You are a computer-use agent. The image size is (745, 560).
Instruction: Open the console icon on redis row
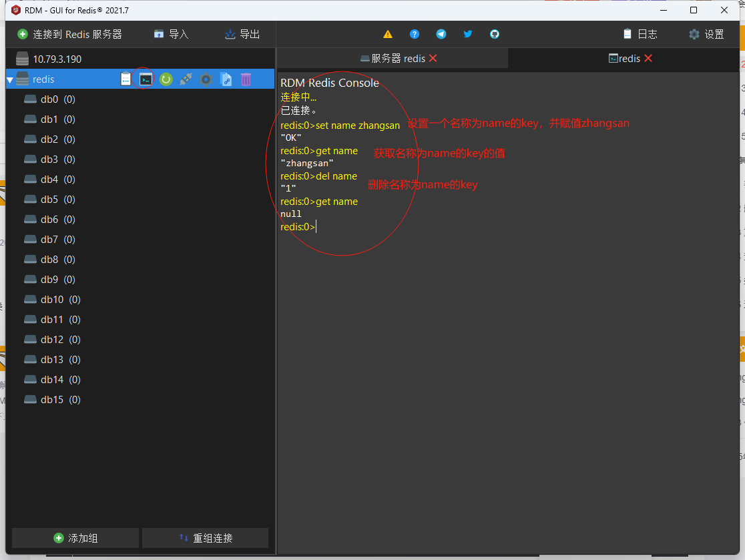(146, 79)
